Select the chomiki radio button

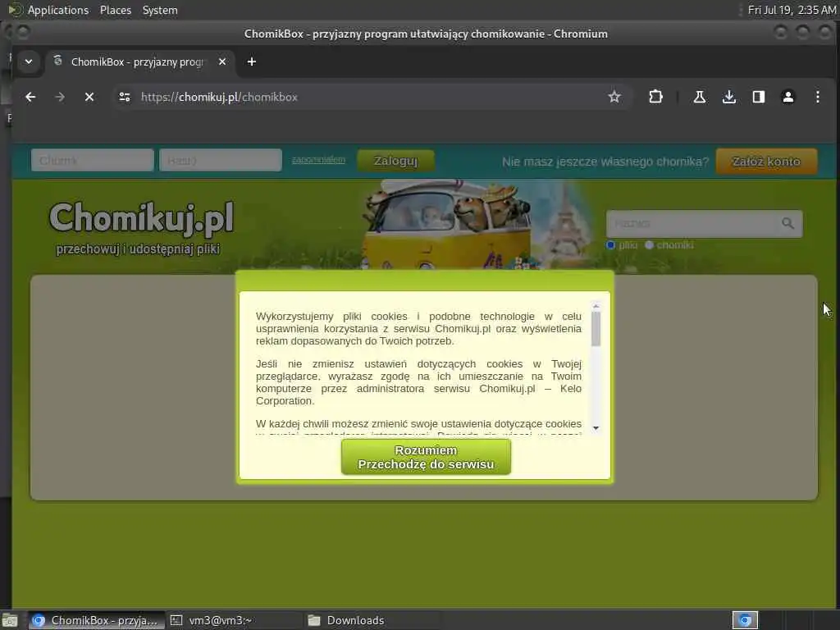[x=650, y=244]
